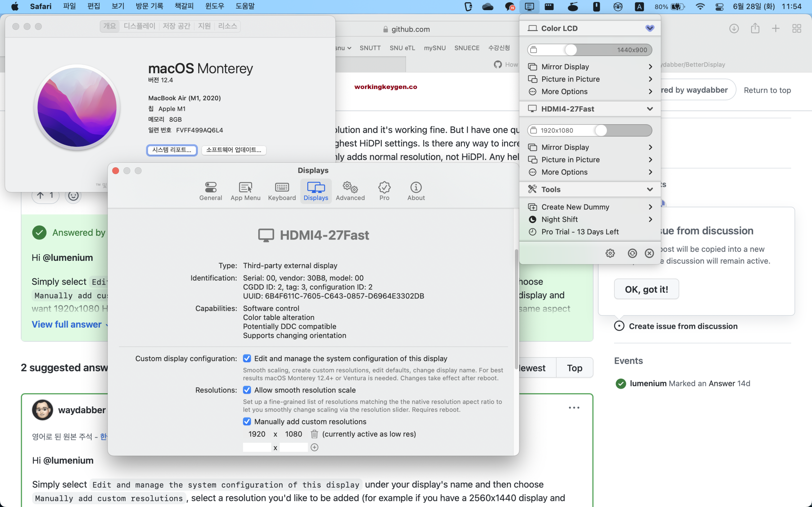
Task: Collapse the Tools section
Action: 650,189
